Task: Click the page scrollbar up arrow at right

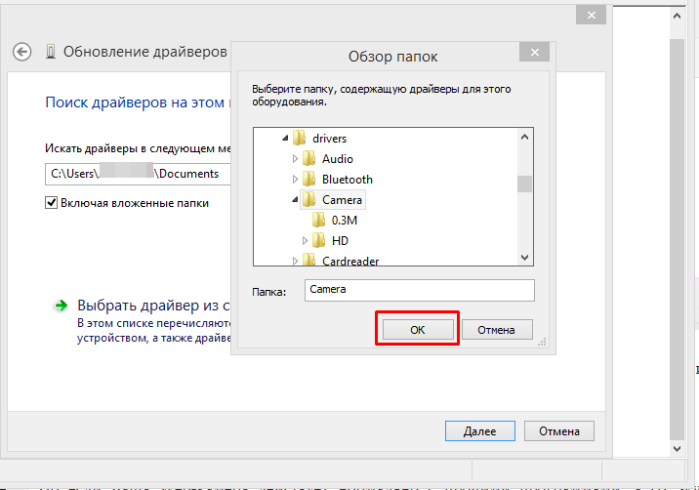Action: (677, 16)
